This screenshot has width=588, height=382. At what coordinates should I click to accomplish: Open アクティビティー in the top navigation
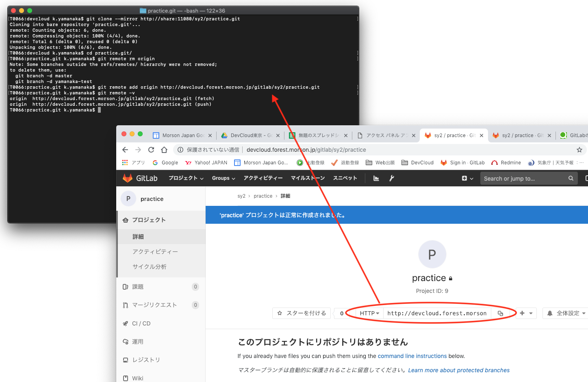263,178
